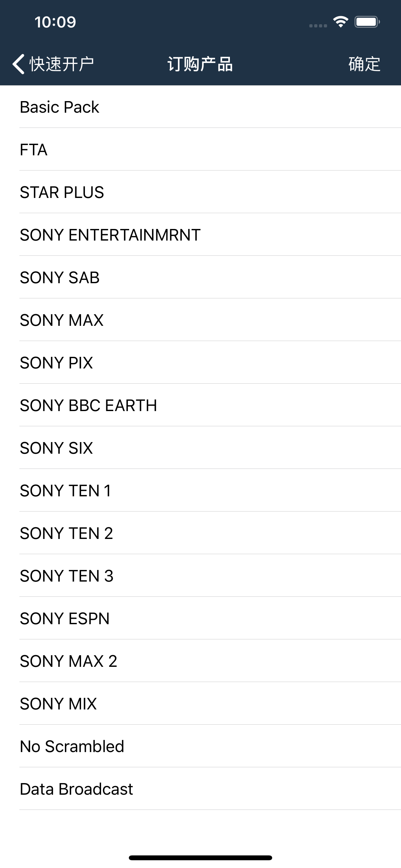401x868 pixels.
Task: Tap the Wi-Fi status icon
Action: point(340,22)
